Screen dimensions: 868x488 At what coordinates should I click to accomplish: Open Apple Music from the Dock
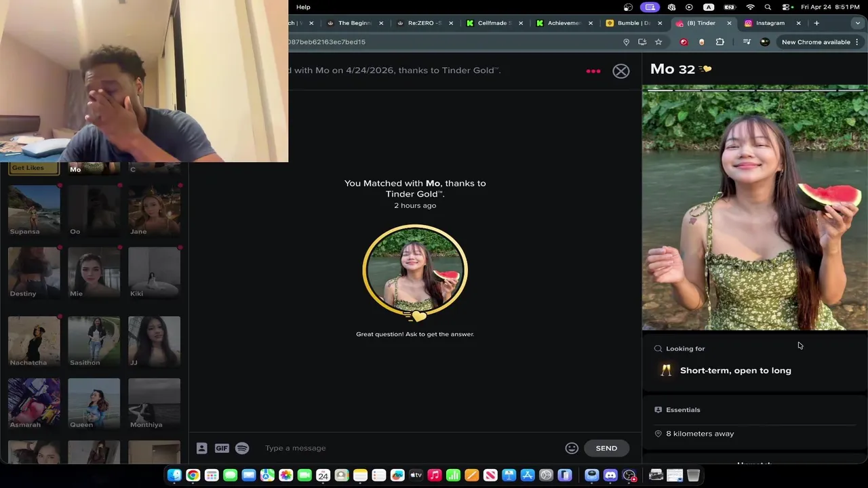point(435,476)
